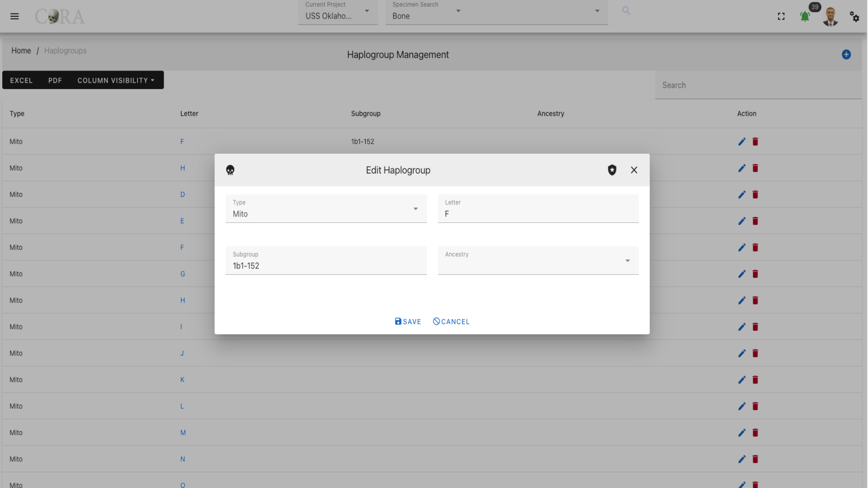Open letter M link
This screenshot has height=488, width=868.
click(183, 433)
